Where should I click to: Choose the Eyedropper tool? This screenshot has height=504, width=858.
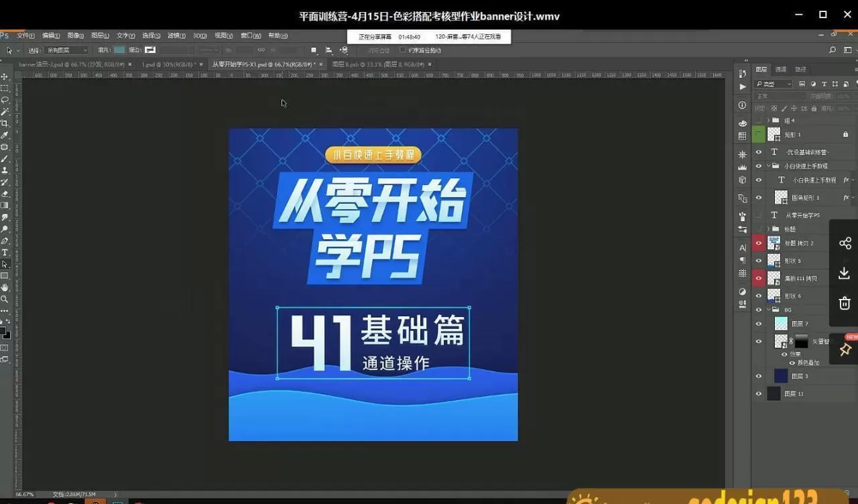tap(5, 135)
